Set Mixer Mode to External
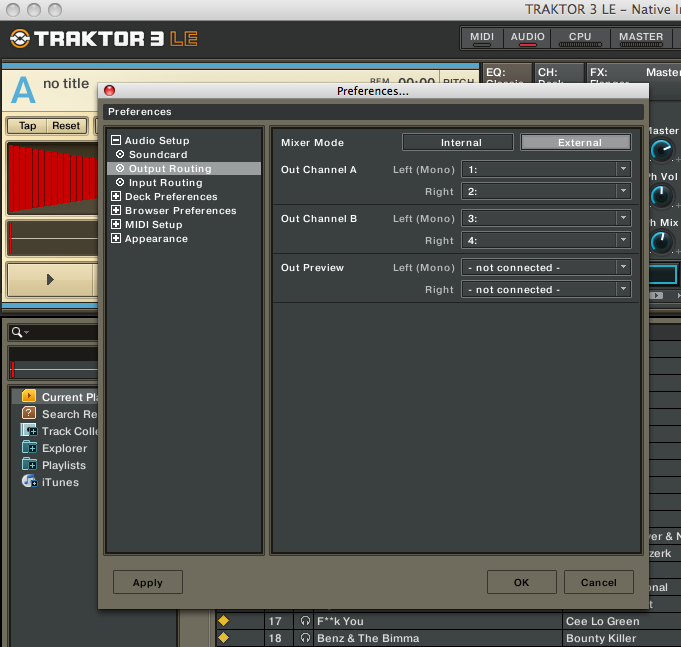The image size is (681, 647). 576,142
